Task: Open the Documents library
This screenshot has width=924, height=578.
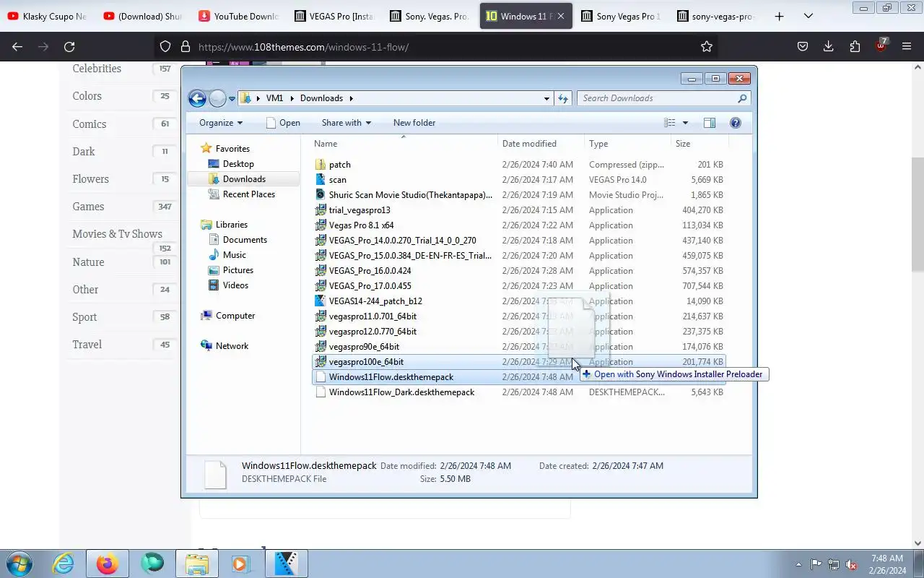Action: 245,240
